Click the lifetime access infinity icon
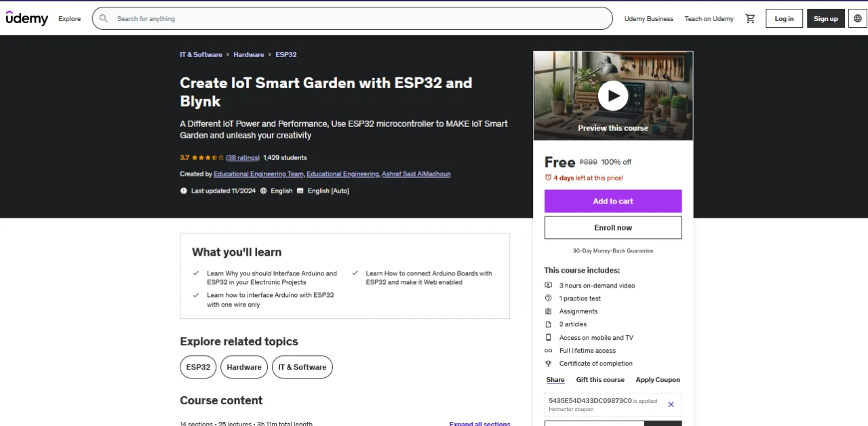Image resolution: width=868 pixels, height=426 pixels. [549, 351]
